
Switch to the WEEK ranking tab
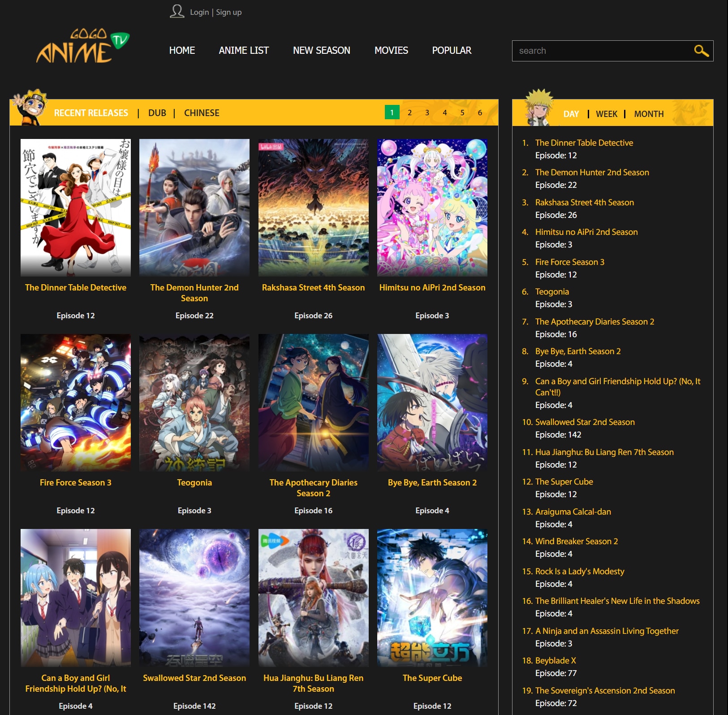tap(607, 114)
